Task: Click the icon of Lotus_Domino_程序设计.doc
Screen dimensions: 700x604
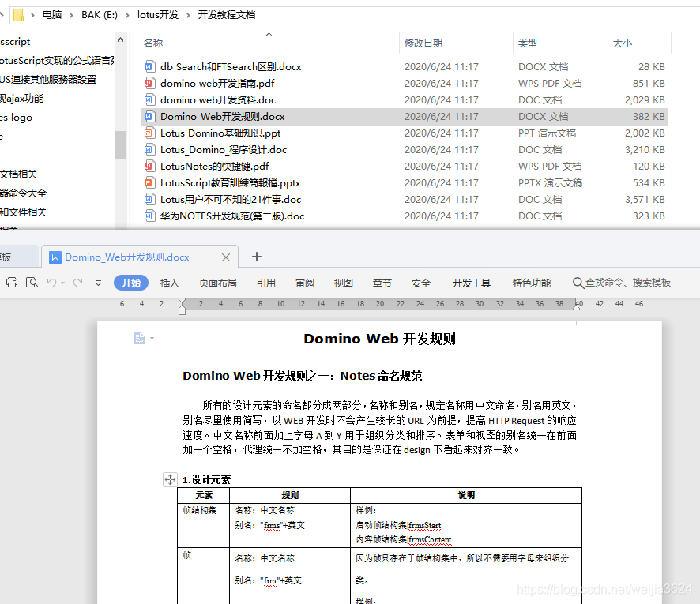Action: pos(149,149)
